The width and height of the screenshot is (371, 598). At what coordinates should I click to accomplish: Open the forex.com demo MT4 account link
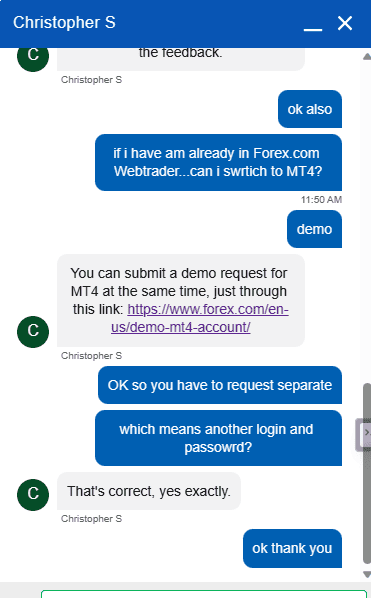pos(200,318)
